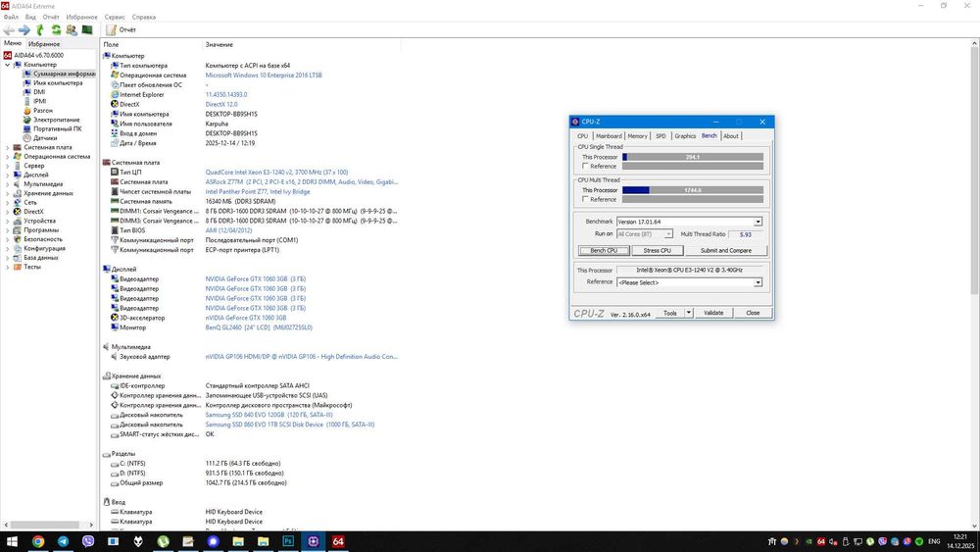Click the AIDA64 Back arrow toolbar icon
Image resolution: width=980 pixels, height=552 pixels.
9,30
